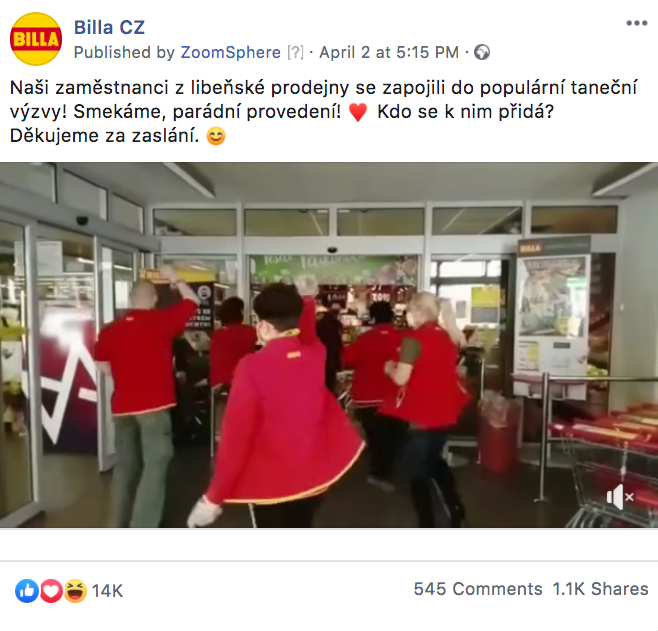This screenshot has width=658, height=631.
Task: Play the dancing employees video
Action: 329,345
